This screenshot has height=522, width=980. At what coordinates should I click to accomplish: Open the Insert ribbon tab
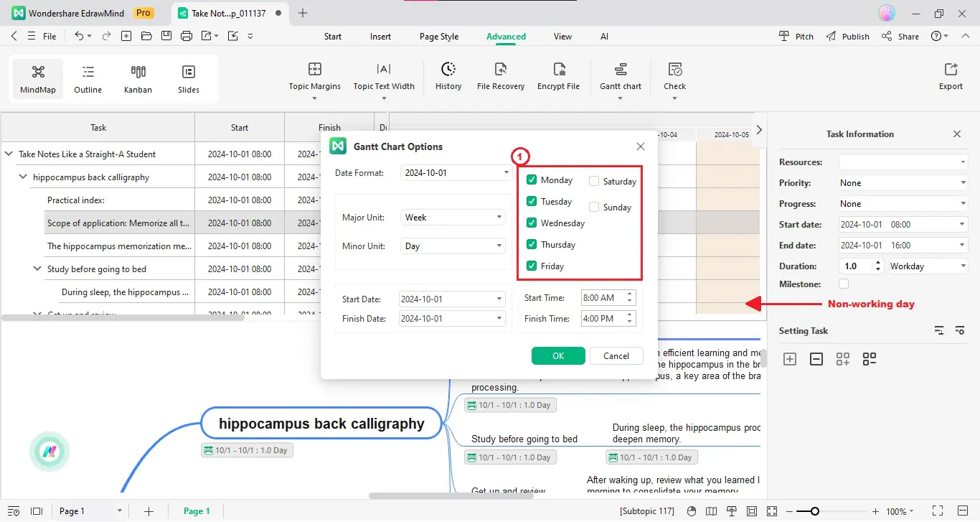pyautogui.click(x=380, y=37)
